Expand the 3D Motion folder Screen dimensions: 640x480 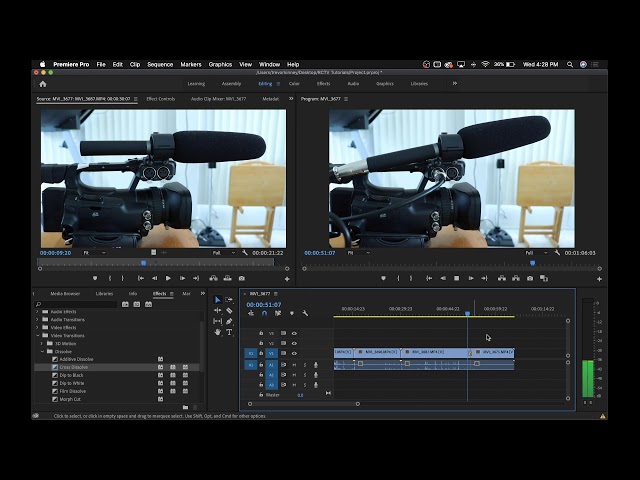[x=42, y=343]
